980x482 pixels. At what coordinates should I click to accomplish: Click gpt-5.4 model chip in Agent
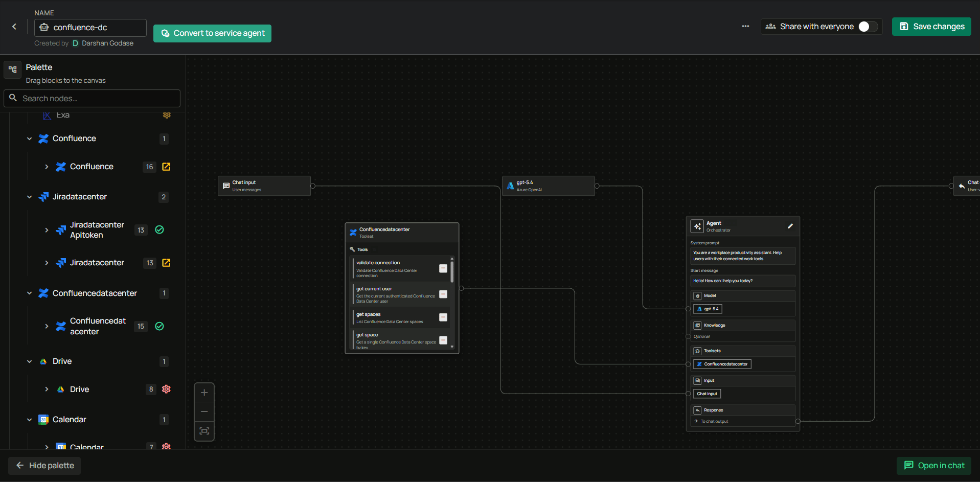[x=708, y=309]
